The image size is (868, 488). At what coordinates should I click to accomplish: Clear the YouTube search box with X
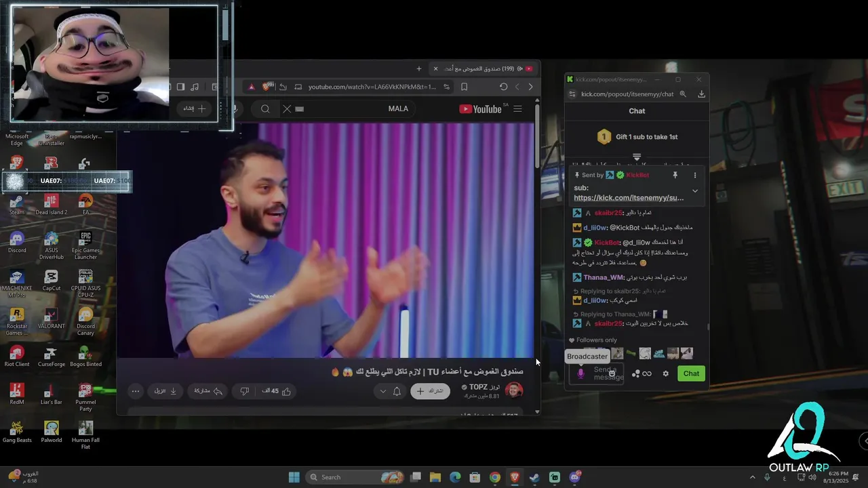click(x=287, y=109)
